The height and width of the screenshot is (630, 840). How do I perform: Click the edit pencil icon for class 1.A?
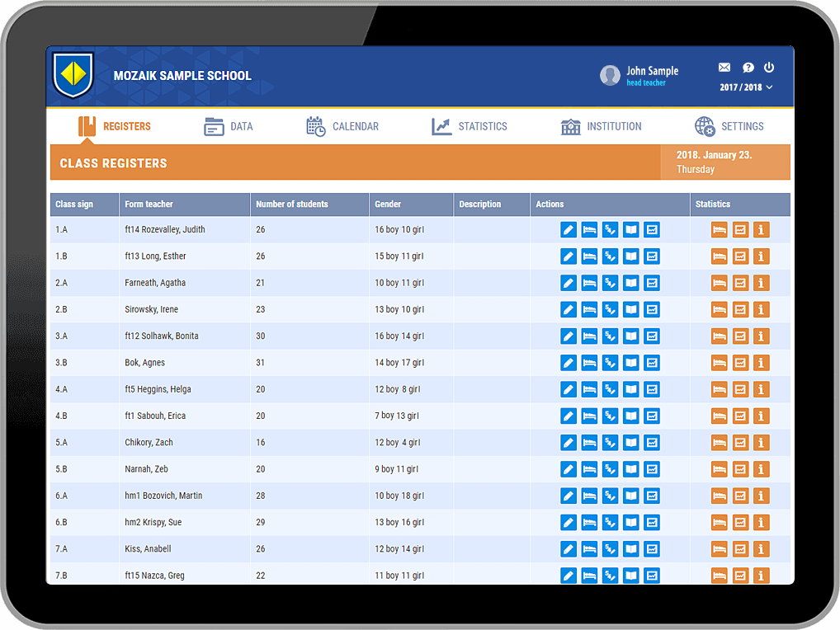coord(569,230)
